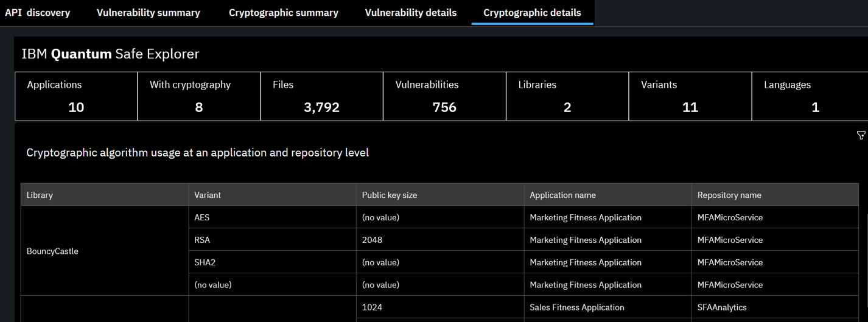Image resolution: width=868 pixels, height=322 pixels.
Task: Switch to Vulnerability summary tab
Action: 149,13
